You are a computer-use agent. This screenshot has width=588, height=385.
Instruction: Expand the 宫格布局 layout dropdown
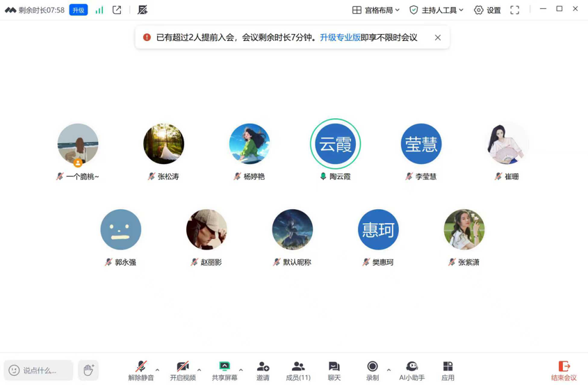pos(376,10)
